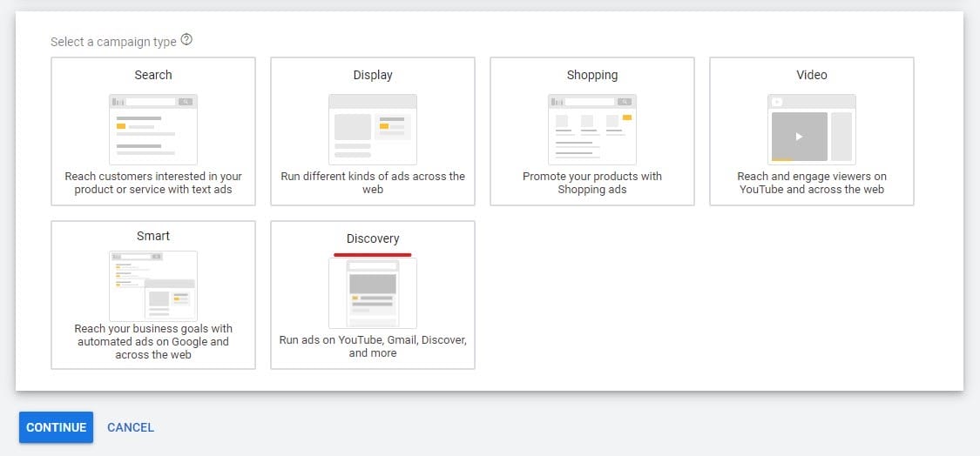Image resolution: width=980 pixels, height=456 pixels.
Task: Click 'Reach and engage viewers on YouTube' text
Action: click(x=811, y=183)
